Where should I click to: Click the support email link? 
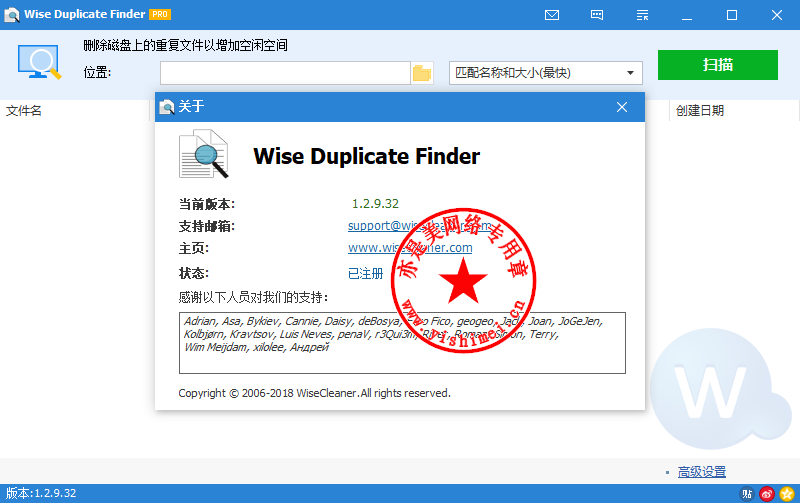(x=419, y=225)
